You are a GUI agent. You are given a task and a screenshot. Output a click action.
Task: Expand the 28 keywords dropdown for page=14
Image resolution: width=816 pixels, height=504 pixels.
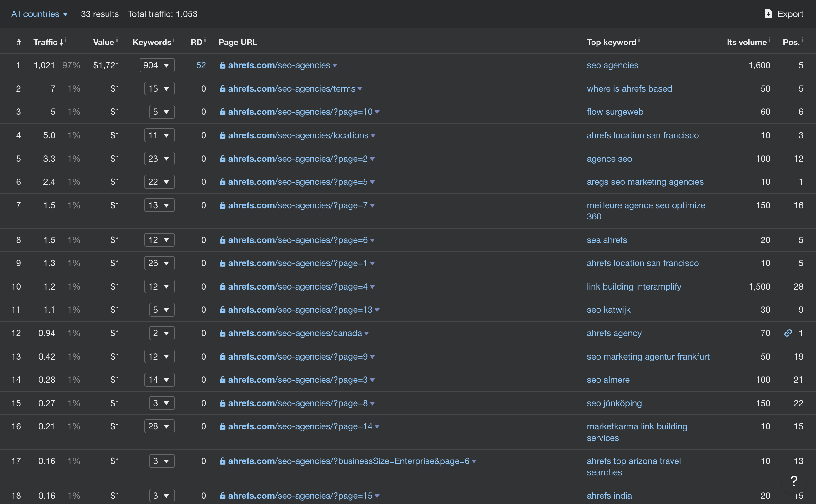pos(159,426)
